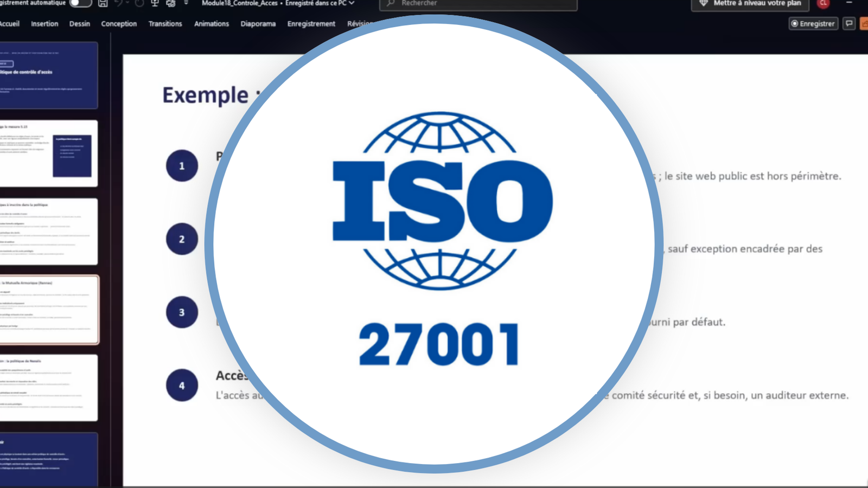Click the numbered circle 1 on the slide
The width and height of the screenshot is (868, 488).
point(182,165)
